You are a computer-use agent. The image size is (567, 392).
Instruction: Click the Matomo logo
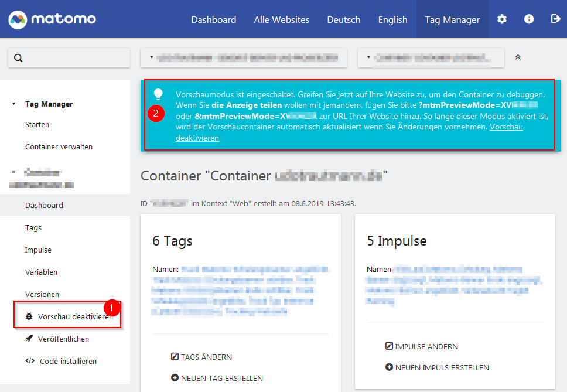tap(53, 19)
